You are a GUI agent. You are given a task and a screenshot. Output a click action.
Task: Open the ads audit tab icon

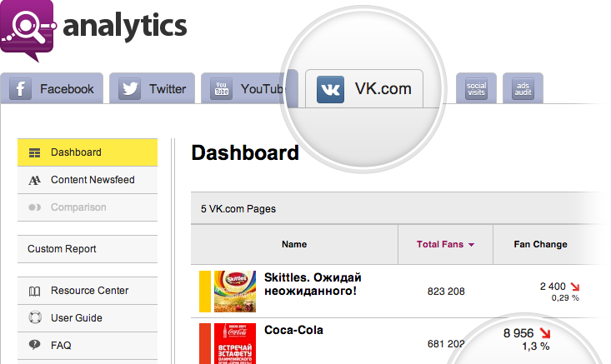(523, 88)
